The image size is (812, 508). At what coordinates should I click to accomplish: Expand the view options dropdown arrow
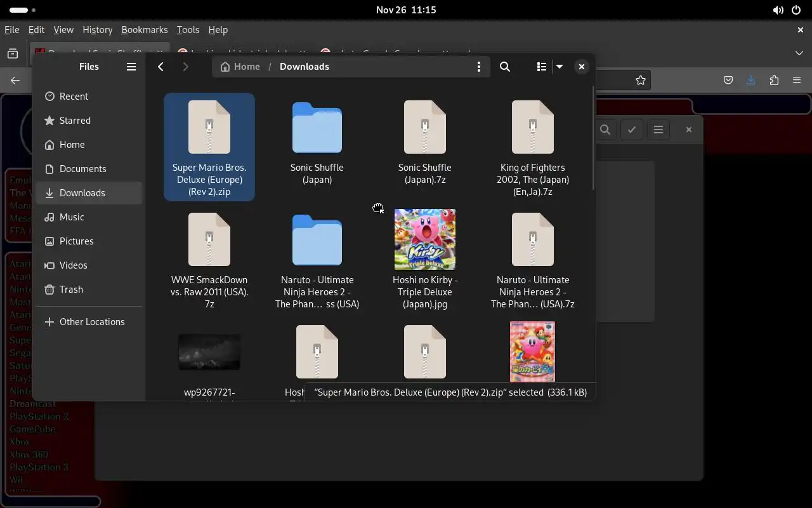tap(560, 67)
